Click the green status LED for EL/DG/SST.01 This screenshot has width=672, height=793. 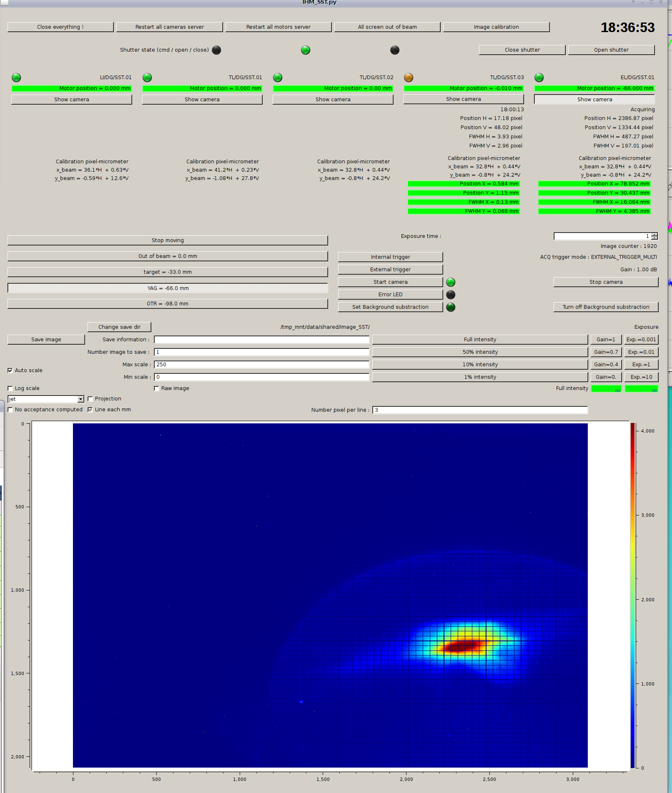(x=539, y=78)
